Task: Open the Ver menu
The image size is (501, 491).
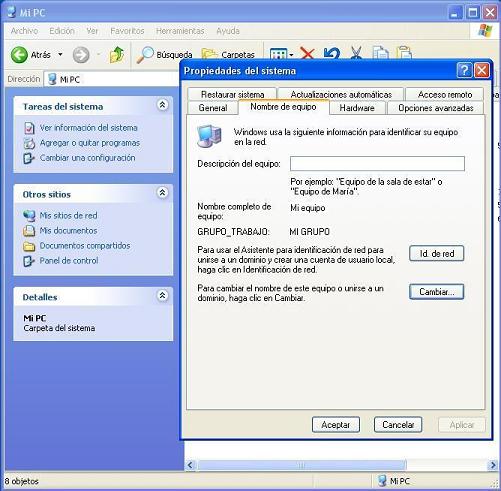Action: click(92, 31)
